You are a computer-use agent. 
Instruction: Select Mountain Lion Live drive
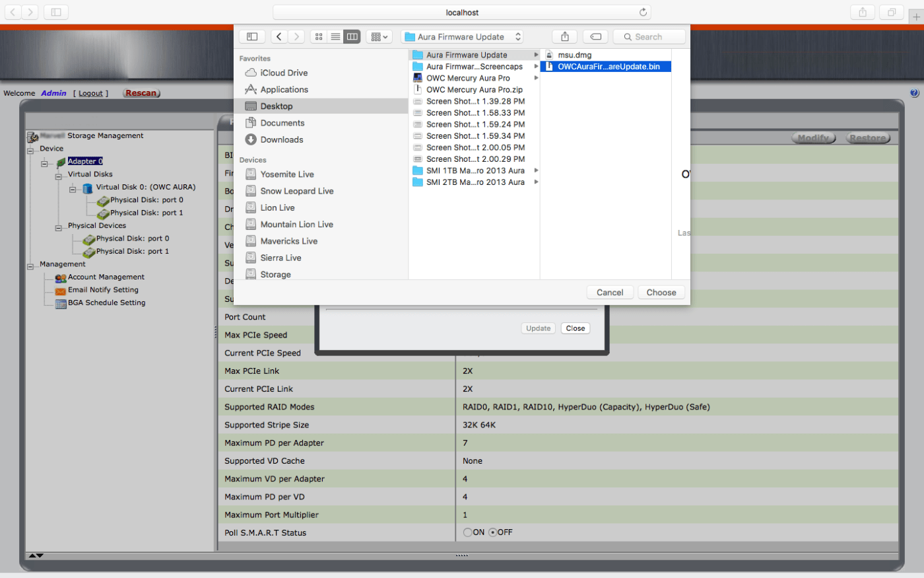pyautogui.click(x=296, y=224)
